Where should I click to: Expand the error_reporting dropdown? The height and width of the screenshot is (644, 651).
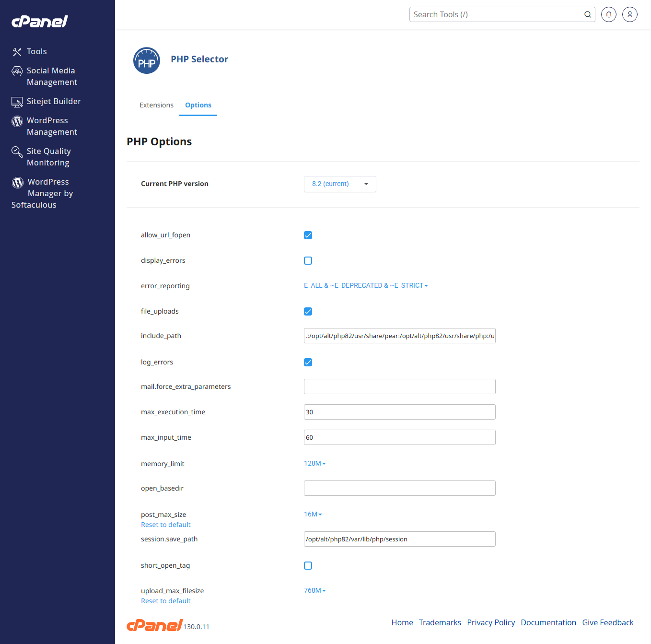pos(365,285)
